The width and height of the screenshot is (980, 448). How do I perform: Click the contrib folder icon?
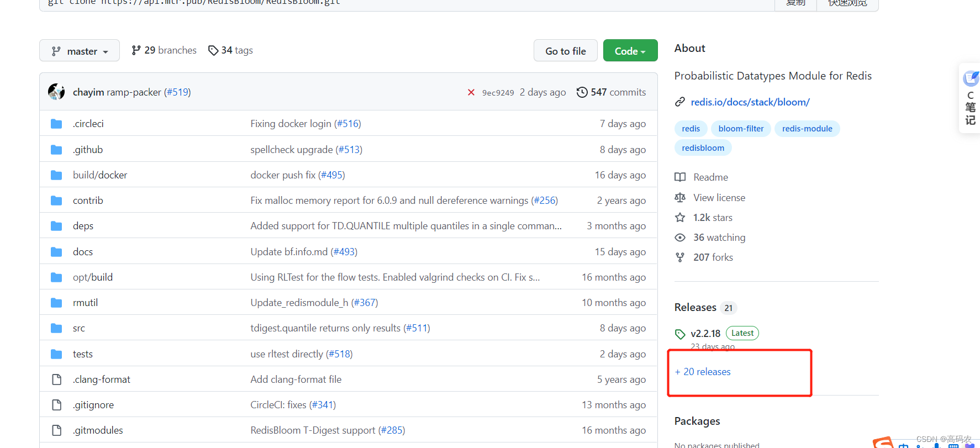56,201
